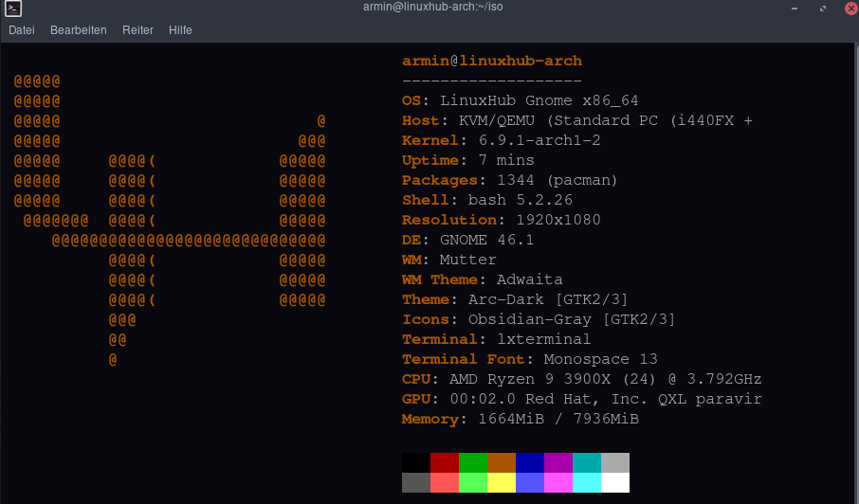
Task: Click the Kernel version line
Action: tap(502, 140)
